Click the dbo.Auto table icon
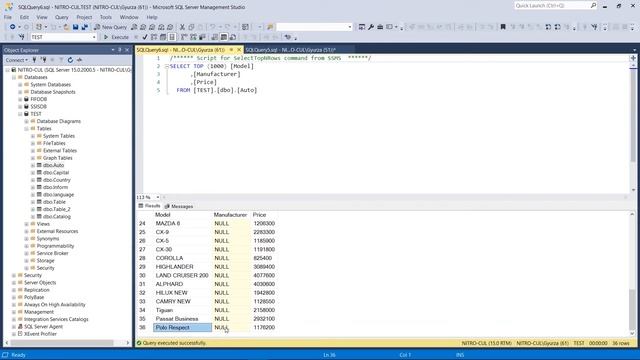 pyautogui.click(x=39, y=165)
